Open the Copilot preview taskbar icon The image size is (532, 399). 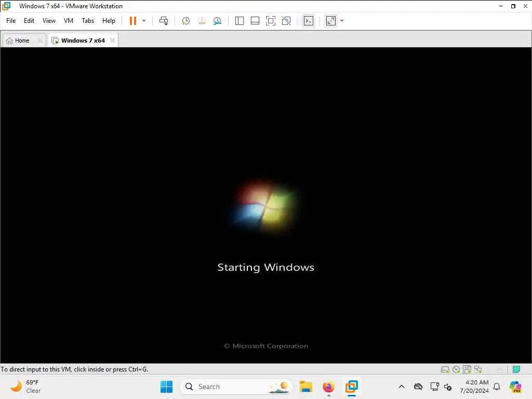pyautogui.click(x=515, y=387)
